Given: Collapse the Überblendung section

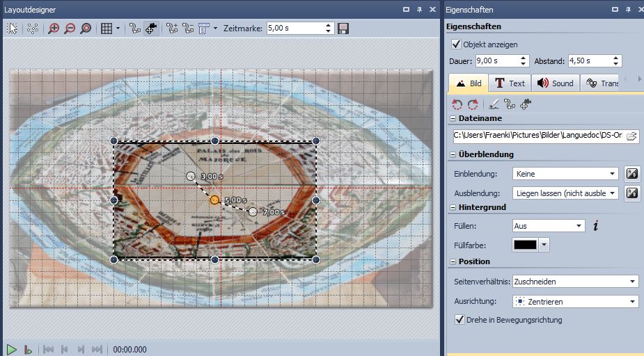Looking at the screenshot, I should point(452,154).
